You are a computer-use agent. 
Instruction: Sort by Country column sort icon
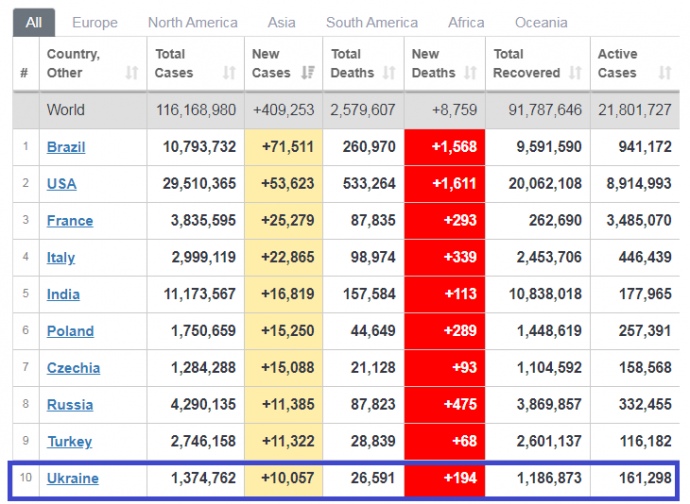pyautogui.click(x=132, y=73)
